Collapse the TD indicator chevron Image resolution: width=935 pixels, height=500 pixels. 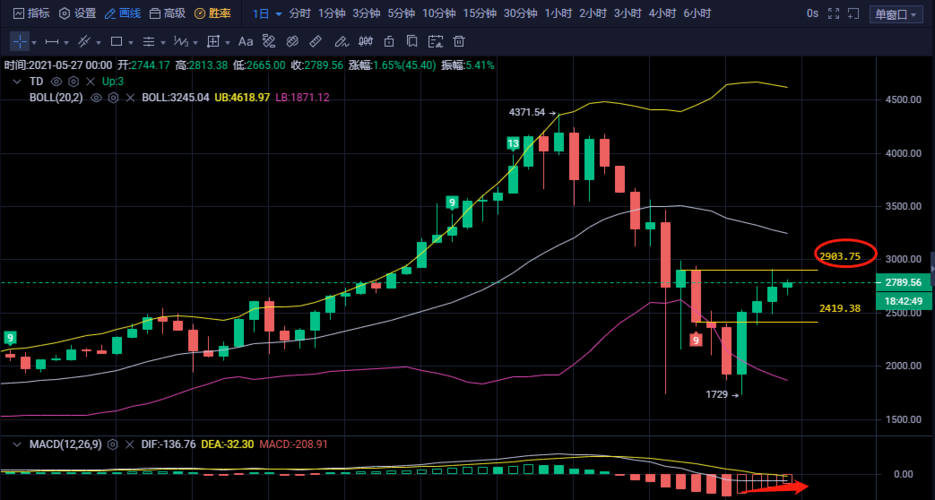pos(19,82)
